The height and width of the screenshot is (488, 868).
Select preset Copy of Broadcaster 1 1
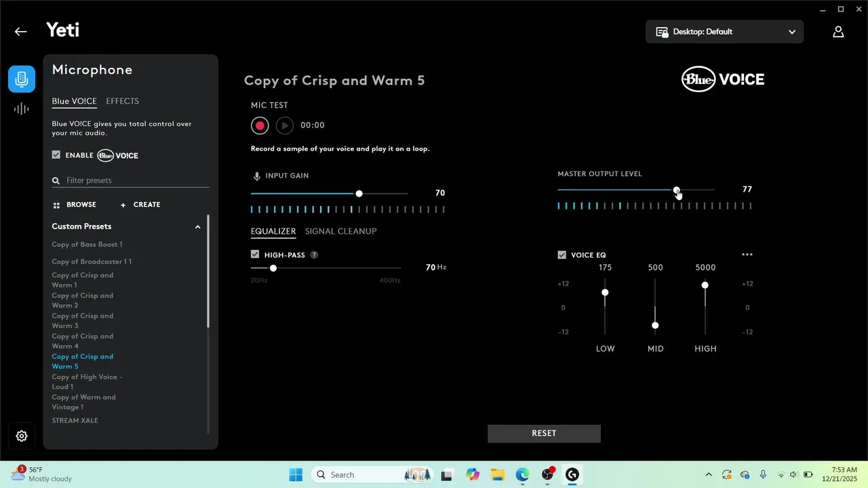pos(92,262)
